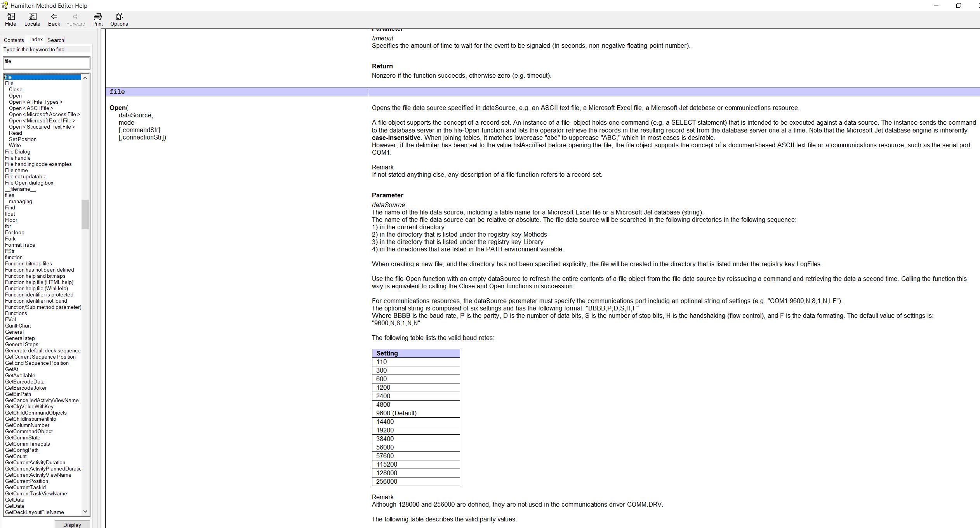The width and height of the screenshot is (980, 528).
Task: Select 'Open < Microsoft Access File >' entry
Action: point(44,114)
